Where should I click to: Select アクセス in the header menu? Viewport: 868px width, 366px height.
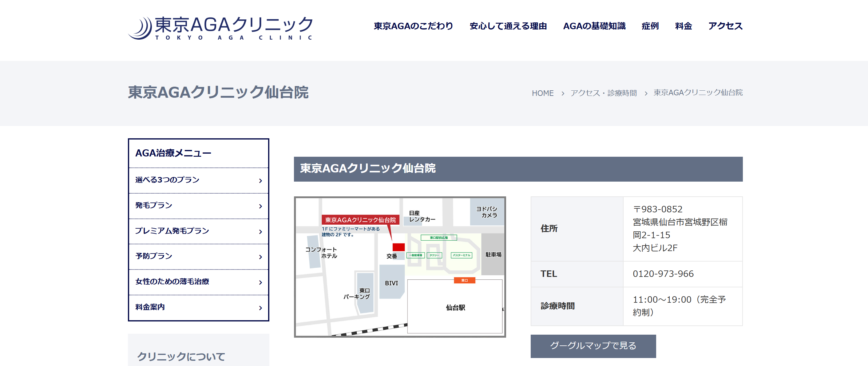pos(725,26)
